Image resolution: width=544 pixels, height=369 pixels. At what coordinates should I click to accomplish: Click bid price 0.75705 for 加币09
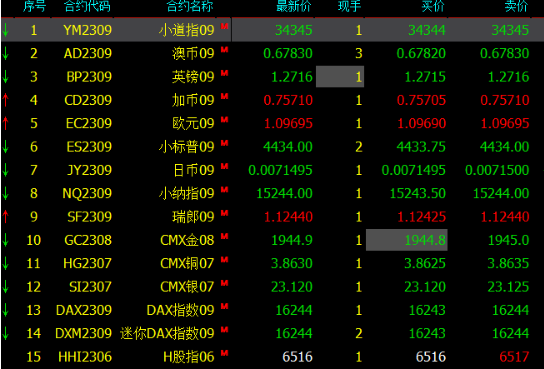[421, 100]
